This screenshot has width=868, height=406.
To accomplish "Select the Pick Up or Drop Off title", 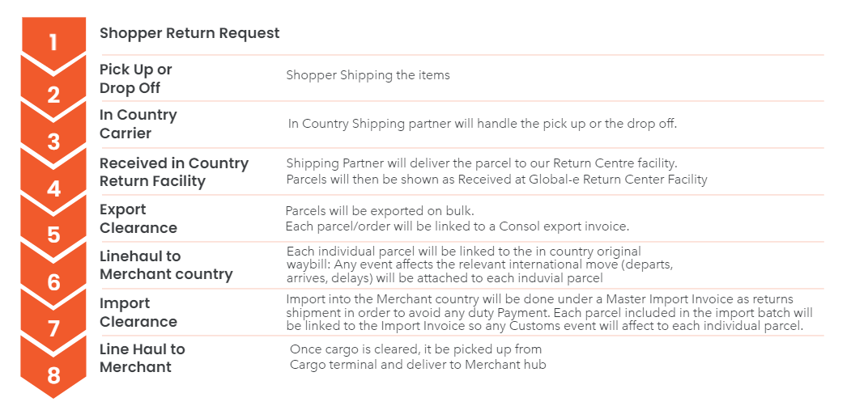I will 136,78.
